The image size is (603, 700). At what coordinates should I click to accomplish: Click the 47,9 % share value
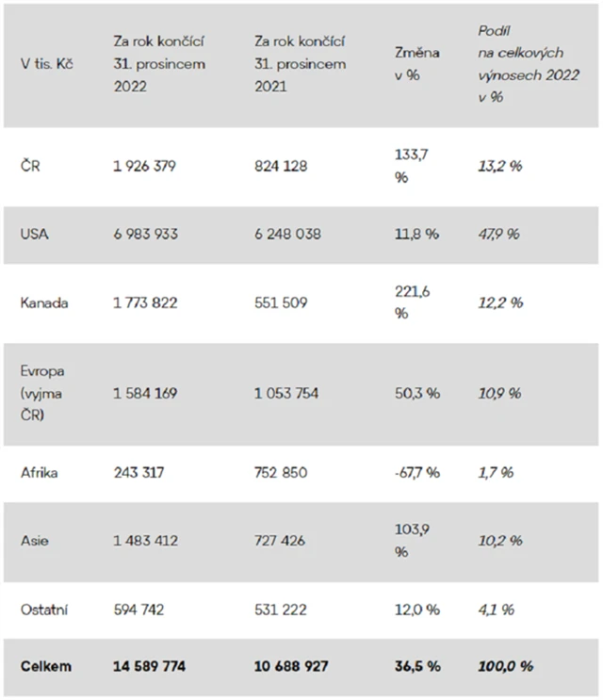click(499, 235)
